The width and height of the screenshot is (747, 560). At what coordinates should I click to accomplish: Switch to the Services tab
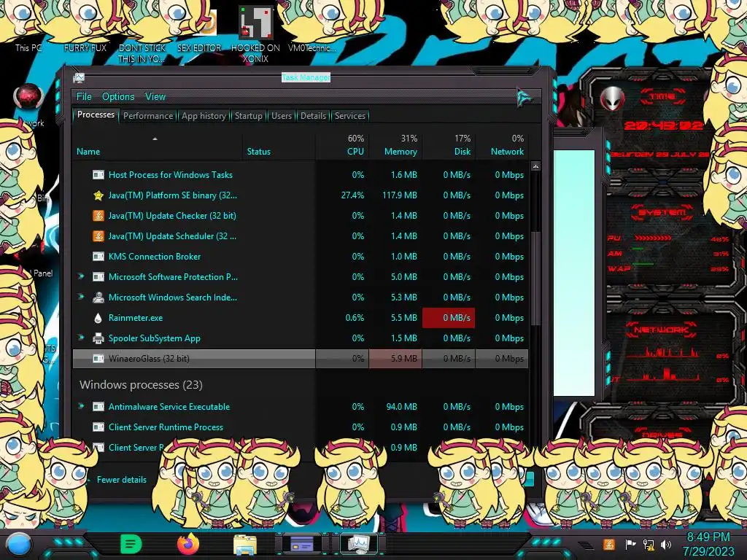(349, 116)
